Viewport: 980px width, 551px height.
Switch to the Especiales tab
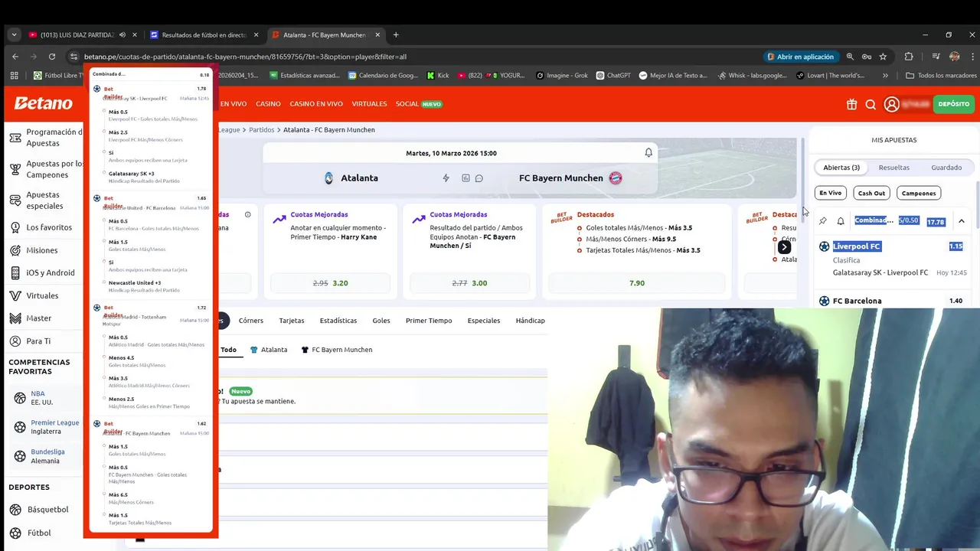coord(484,321)
